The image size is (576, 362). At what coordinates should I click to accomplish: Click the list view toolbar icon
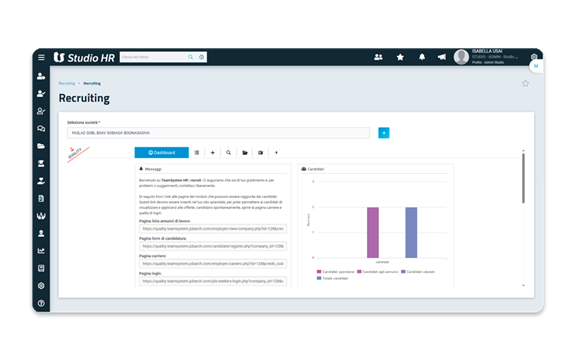pyautogui.click(x=197, y=153)
